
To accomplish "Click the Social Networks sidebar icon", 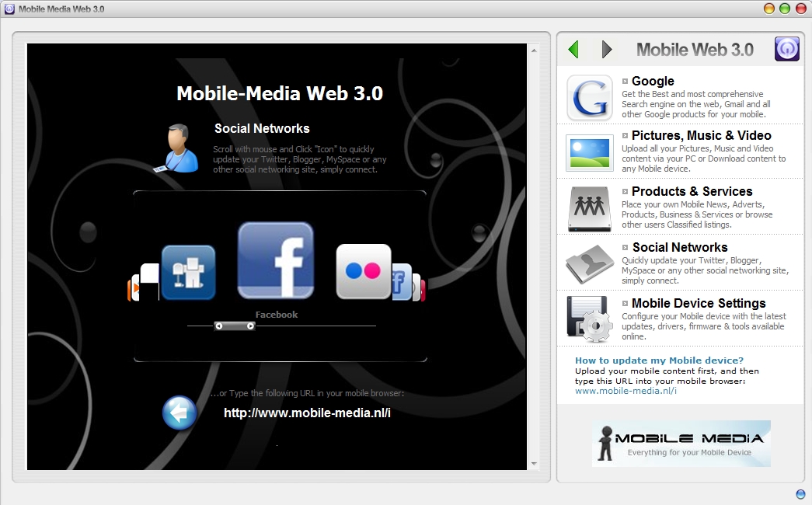I will coord(589,264).
